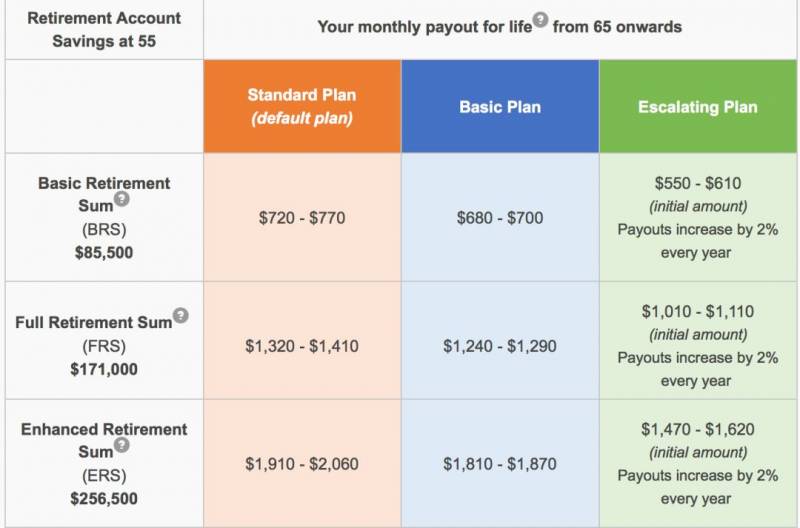Click the $1,320 - $1,410 payout cell
This screenshot has width=800, height=528.
(302, 346)
